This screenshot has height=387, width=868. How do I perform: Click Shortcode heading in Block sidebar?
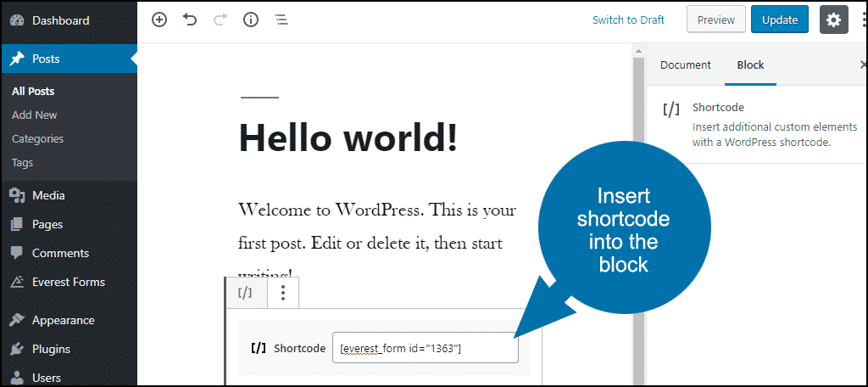[x=718, y=108]
